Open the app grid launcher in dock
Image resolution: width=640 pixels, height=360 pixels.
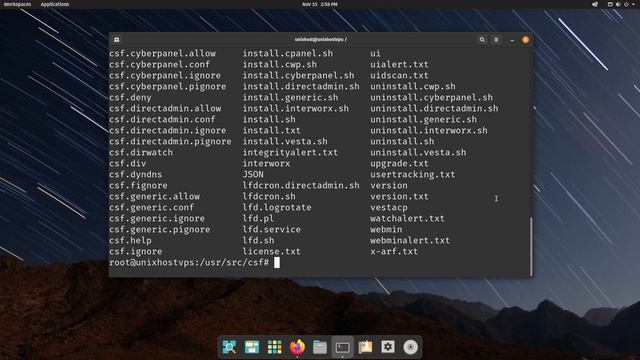[x=275, y=347]
